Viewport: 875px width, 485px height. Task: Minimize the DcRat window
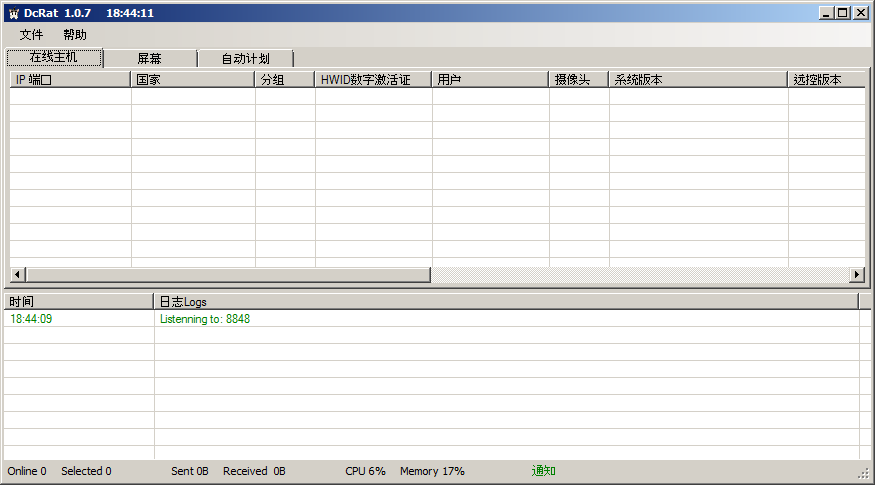point(827,13)
